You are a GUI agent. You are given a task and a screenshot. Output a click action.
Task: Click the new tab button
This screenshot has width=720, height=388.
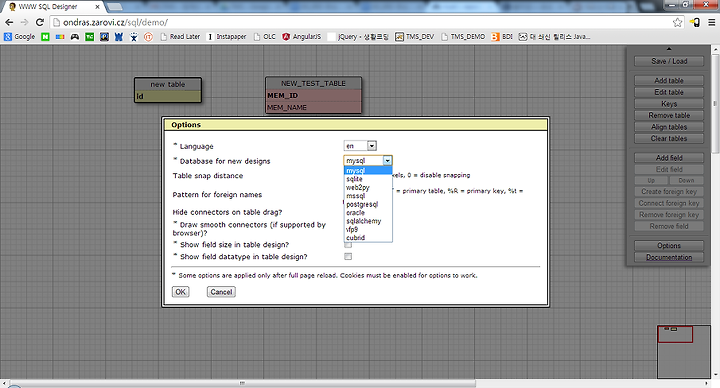(x=115, y=7)
